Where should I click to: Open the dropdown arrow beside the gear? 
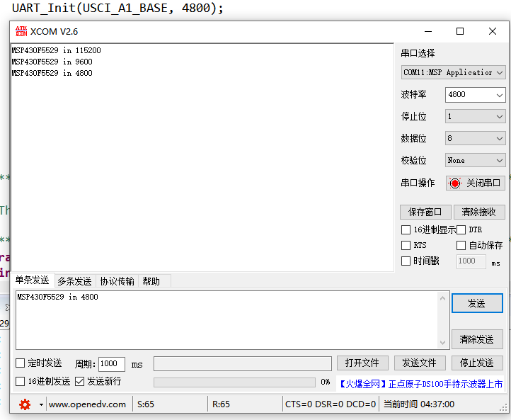(41, 404)
